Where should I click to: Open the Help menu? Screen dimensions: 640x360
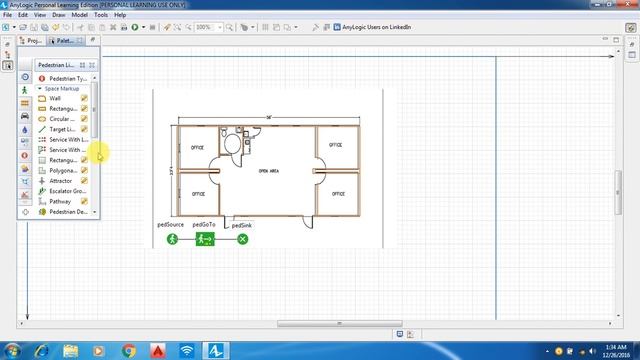[x=120, y=15]
